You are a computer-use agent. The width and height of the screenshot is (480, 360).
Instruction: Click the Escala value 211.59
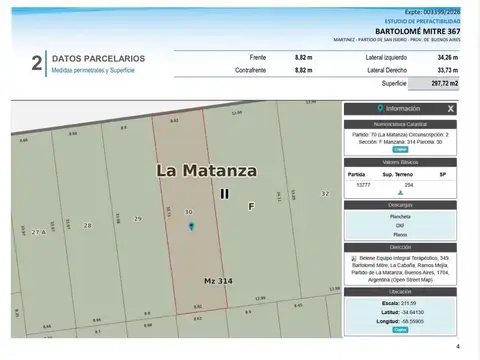click(409, 303)
